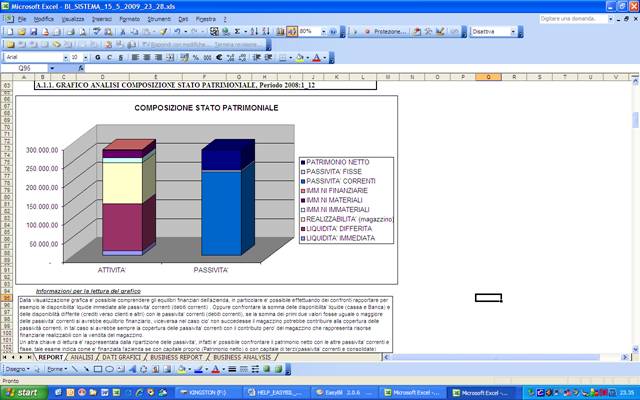
Task: Open the Inserisci menu
Action: (x=102, y=19)
